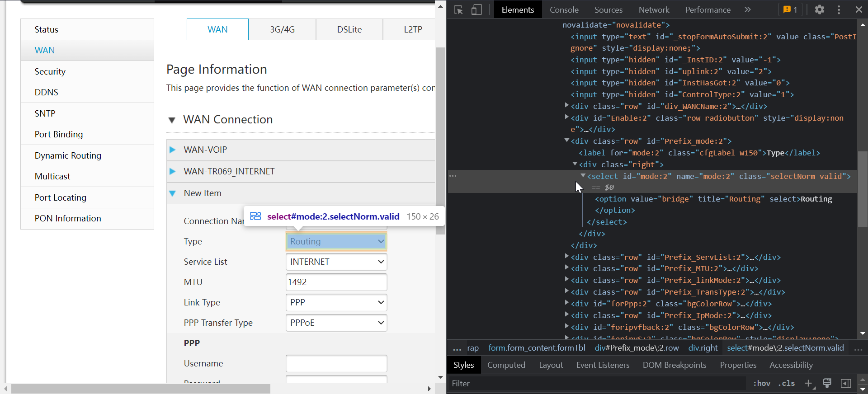Collapse the Prefix_mode:2 div node
Screen dimensions: 868x394
pos(566,141)
